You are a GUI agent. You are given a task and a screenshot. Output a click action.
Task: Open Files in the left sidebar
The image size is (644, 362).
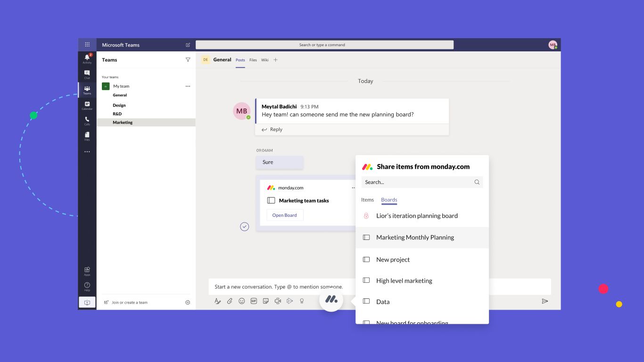coord(87,136)
